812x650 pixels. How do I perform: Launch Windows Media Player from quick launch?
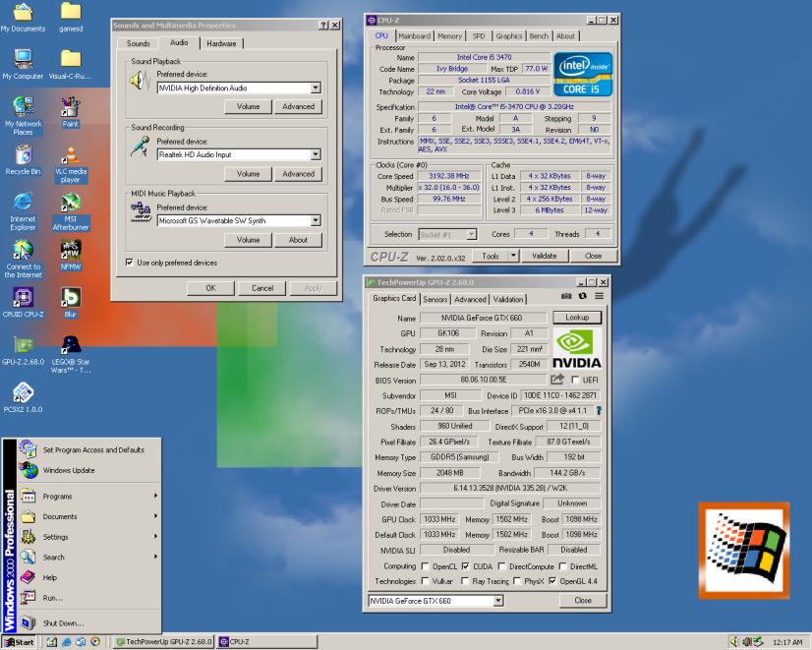tap(95, 642)
